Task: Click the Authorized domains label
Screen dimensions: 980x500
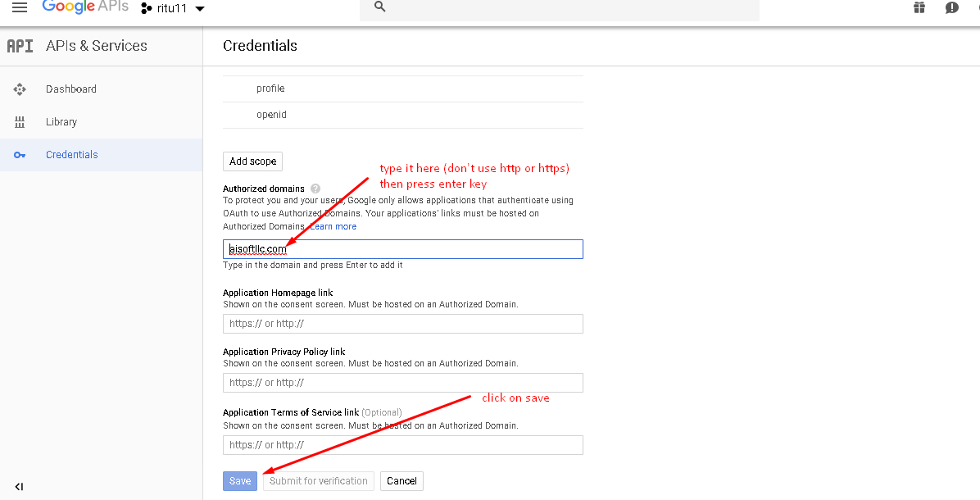Action: [x=264, y=189]
